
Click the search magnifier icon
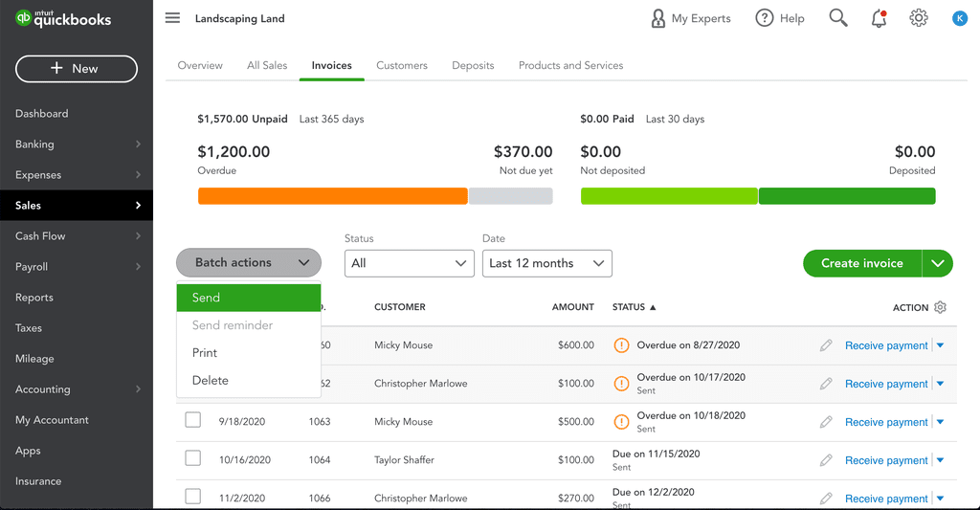[838, 18]
